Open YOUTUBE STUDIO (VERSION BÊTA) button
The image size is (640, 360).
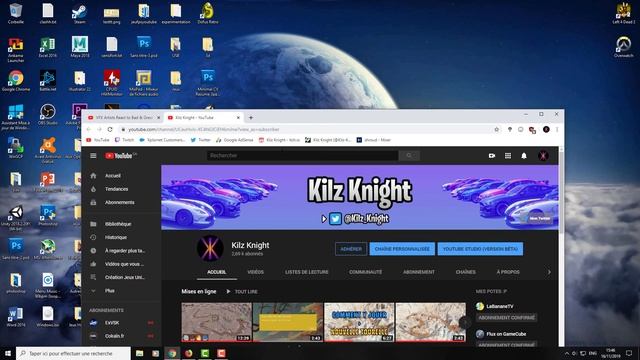[x=480, y=249]
